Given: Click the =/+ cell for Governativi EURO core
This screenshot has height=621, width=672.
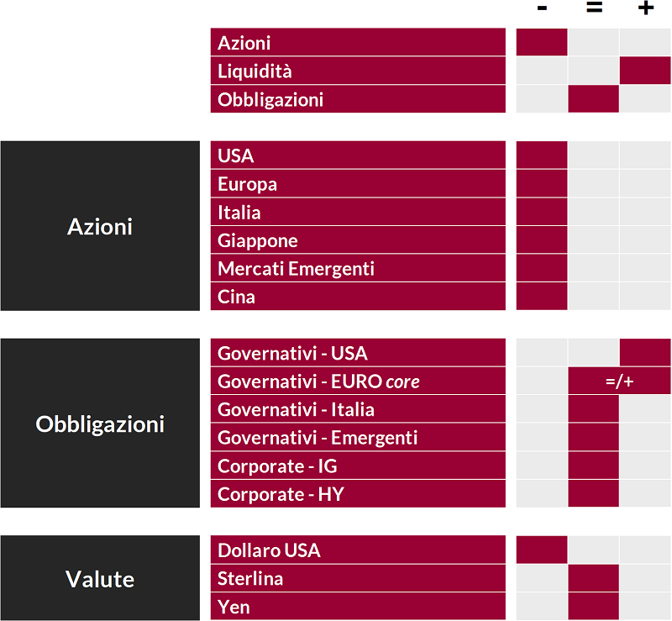Looking at the screenshot, I should coord(619,382).
